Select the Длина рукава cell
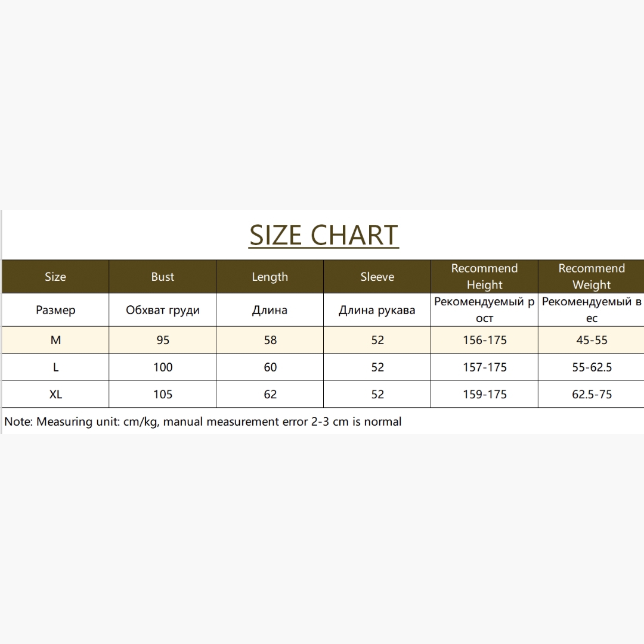The height and width of the screenshot is (644, 644). [x=377, y=309]
